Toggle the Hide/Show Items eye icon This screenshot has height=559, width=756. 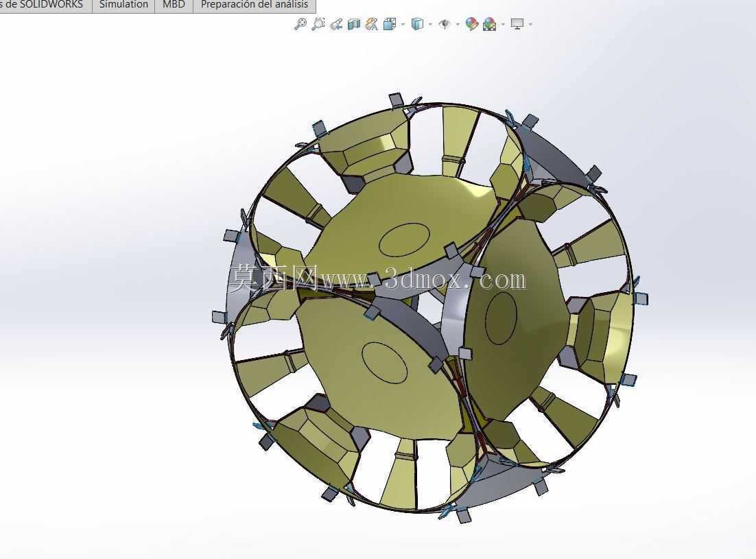point(444,24)
